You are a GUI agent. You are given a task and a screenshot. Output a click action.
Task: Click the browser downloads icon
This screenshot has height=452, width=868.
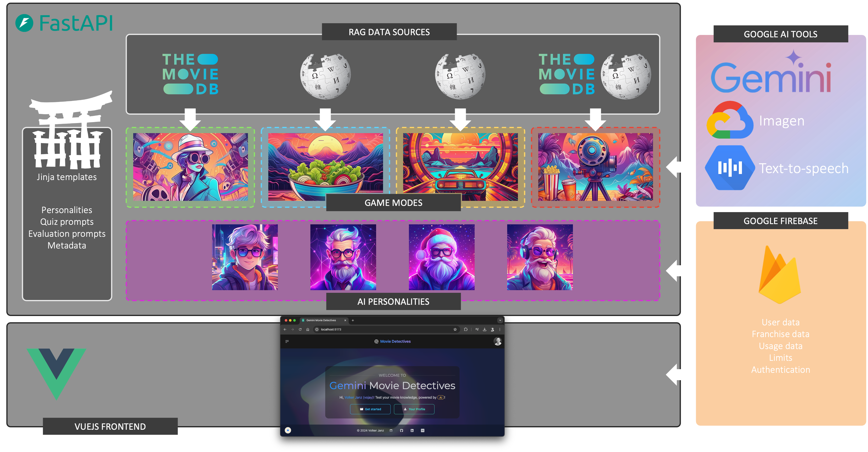point(484,330)
